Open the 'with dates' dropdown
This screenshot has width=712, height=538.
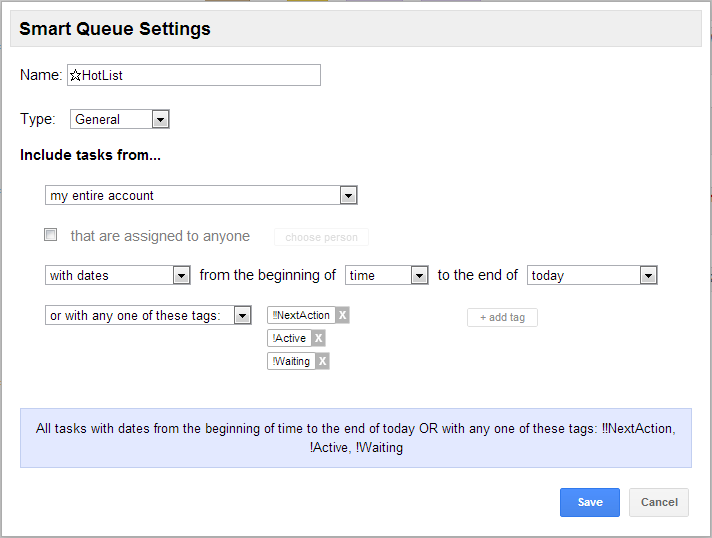point(118,275)
